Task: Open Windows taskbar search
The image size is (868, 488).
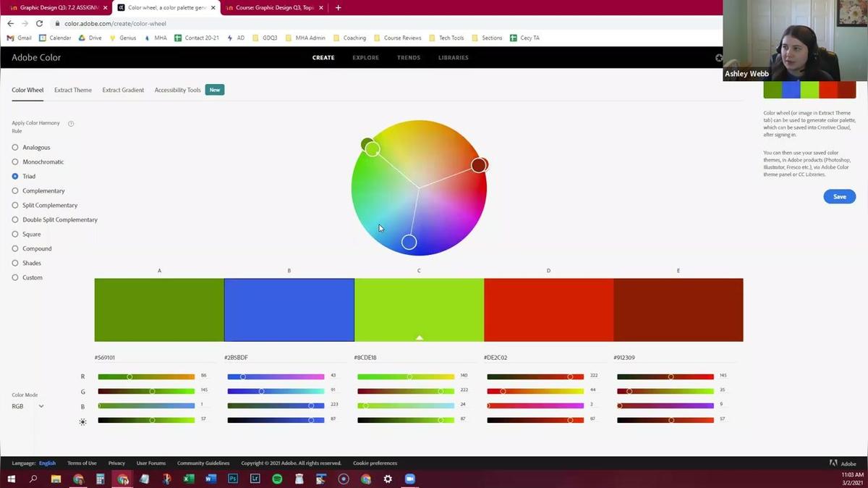Action: click(33, 479)
